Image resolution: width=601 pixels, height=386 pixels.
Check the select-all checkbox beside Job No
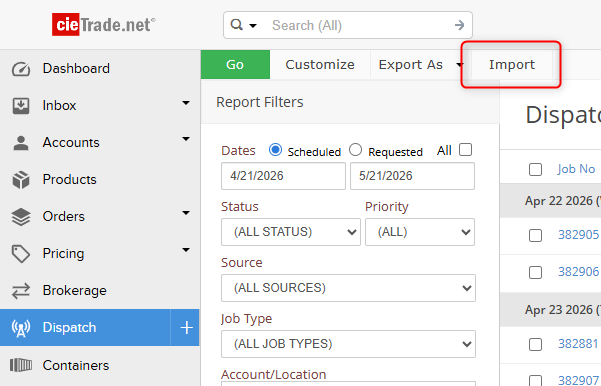coord(535,169)
